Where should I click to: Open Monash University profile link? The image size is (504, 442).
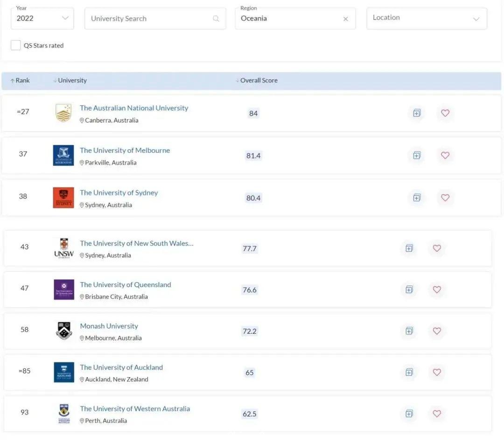coord(109,326)
